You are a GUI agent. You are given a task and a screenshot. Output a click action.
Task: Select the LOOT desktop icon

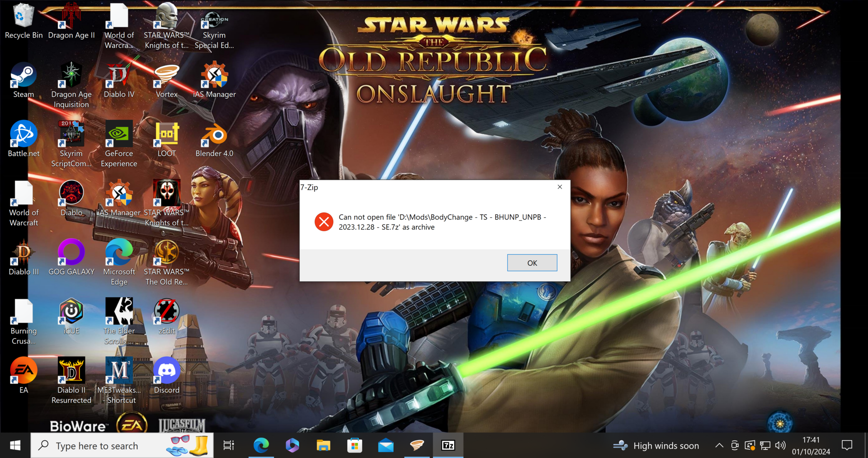pyautogui.click(x=167, y=139)
